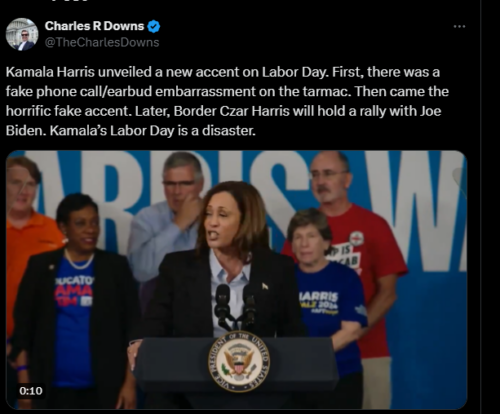Click the sentence 'Kamala's Labor Day is a disaster'
Image resolution: width=500 pixels, height=414 pixels.
tap(153, 131)
